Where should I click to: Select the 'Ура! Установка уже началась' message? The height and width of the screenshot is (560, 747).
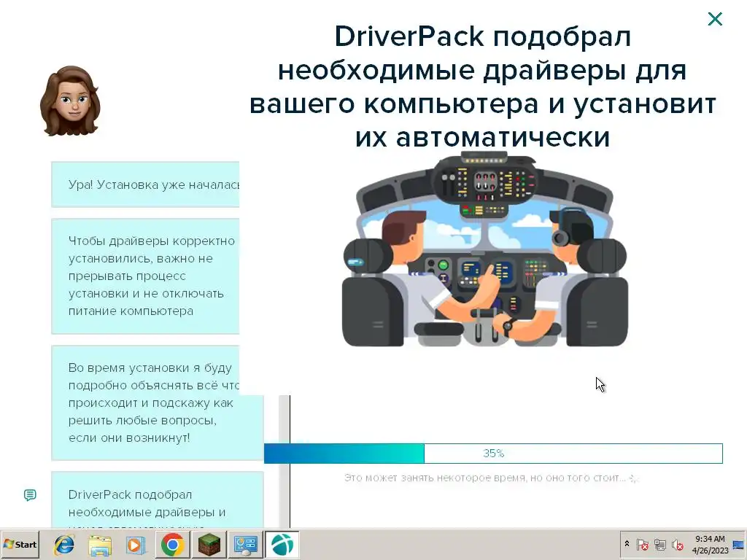tap(145, 184)
